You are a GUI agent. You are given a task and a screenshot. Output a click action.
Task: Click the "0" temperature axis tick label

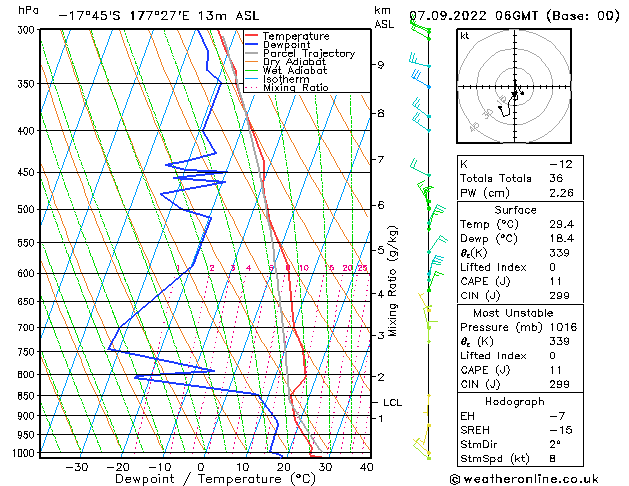(x=201, y=467)
